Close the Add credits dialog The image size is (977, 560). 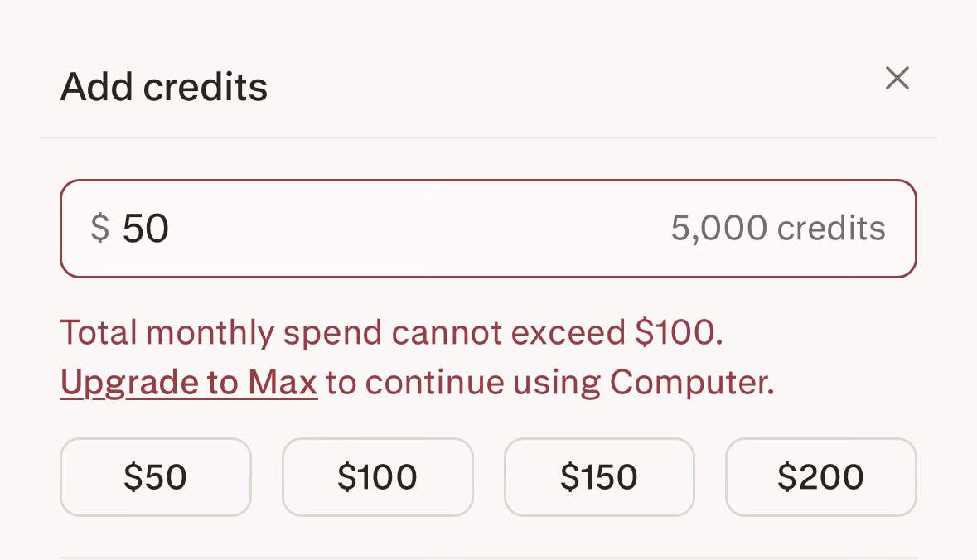click(x=897, y=79)
